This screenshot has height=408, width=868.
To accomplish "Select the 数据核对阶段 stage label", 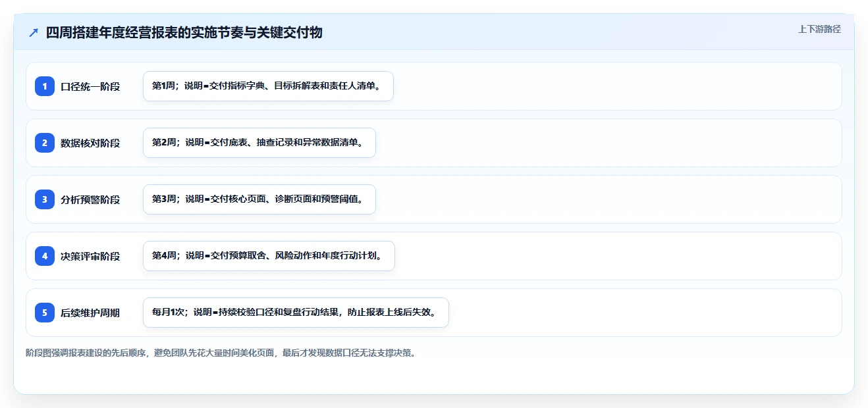I will point(90,143).
